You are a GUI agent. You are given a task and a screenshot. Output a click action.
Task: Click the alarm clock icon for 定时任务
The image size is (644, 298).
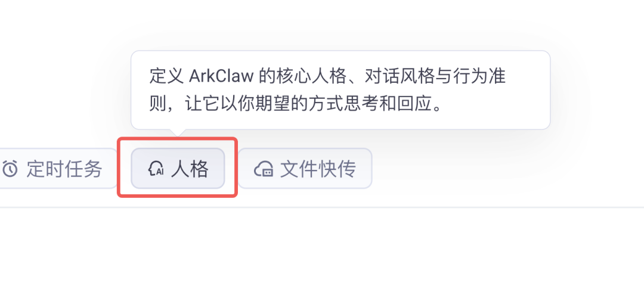(10, 169)
